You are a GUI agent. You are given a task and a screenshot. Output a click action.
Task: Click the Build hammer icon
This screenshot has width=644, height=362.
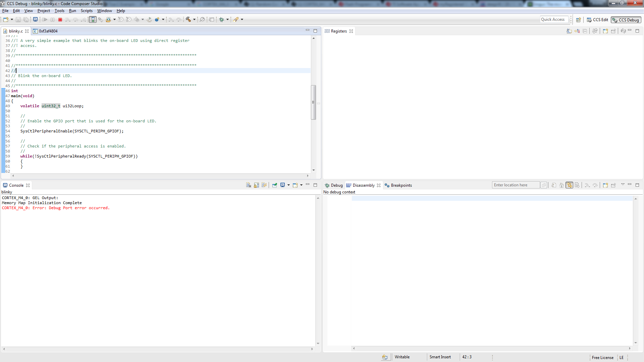[x=189, y=20]
